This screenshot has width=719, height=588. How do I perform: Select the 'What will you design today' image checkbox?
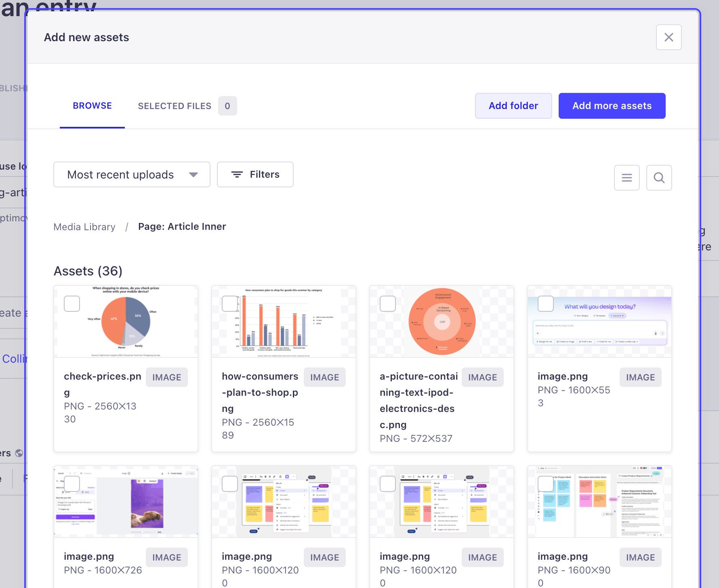pos(546,304)
